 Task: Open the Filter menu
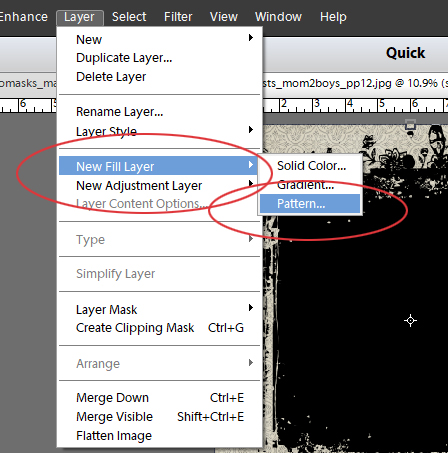(178, 17)
